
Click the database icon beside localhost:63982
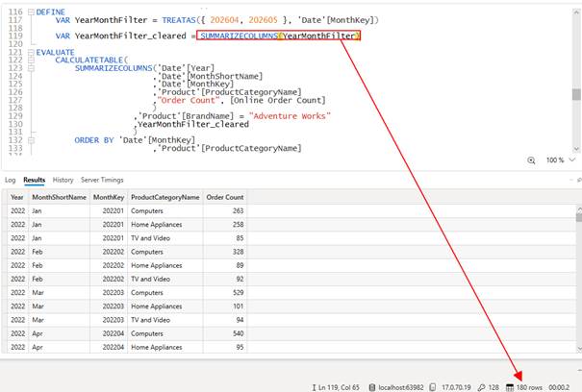coord(372,387)
